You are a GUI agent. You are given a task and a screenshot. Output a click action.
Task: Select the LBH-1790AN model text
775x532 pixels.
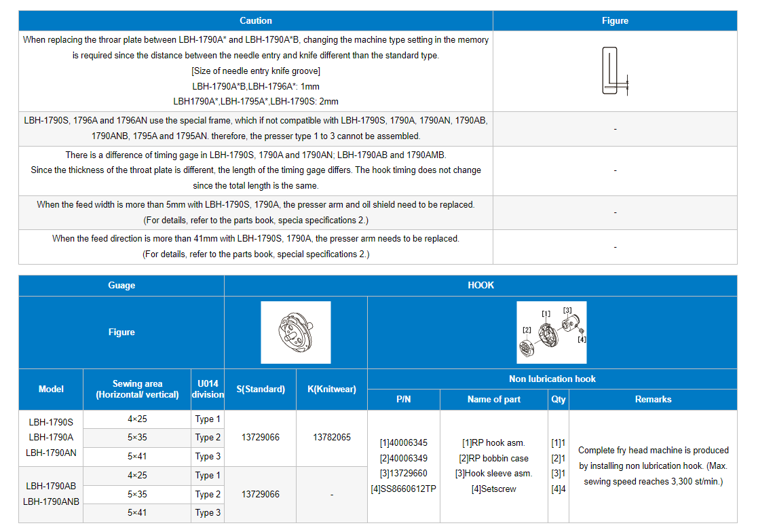tap(51, 453)
